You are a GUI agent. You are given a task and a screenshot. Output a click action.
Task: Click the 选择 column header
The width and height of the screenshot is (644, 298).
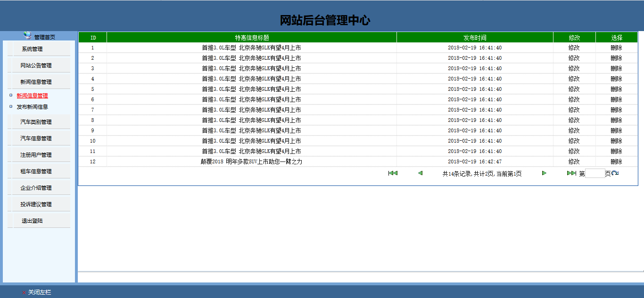[616, 38]
